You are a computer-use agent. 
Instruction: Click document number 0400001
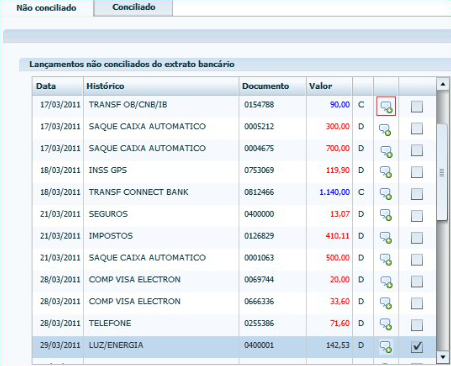[259, 345]
